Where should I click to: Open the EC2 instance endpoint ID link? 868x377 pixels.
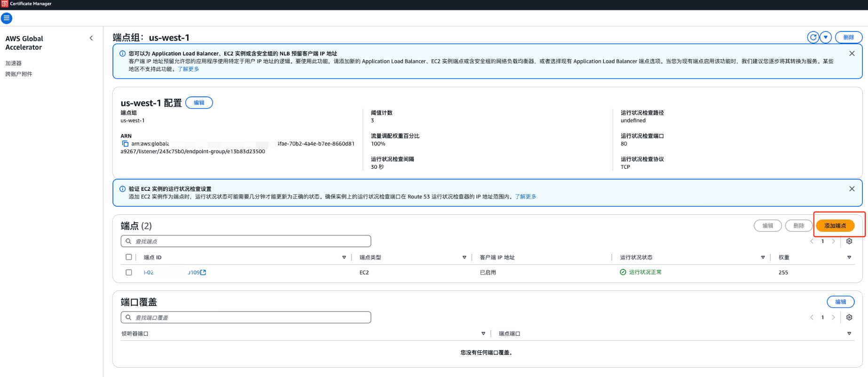coord(174,272)
